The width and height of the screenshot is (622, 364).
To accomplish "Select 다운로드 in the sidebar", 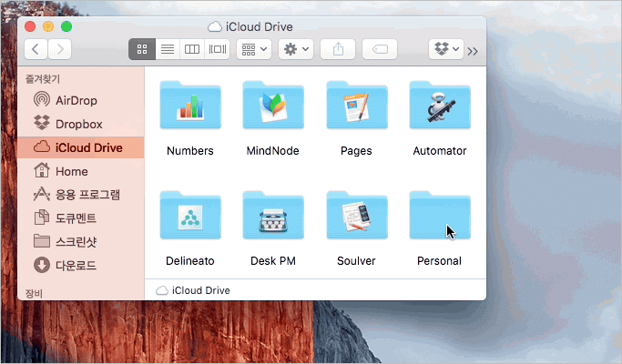I will click(81, 266).
